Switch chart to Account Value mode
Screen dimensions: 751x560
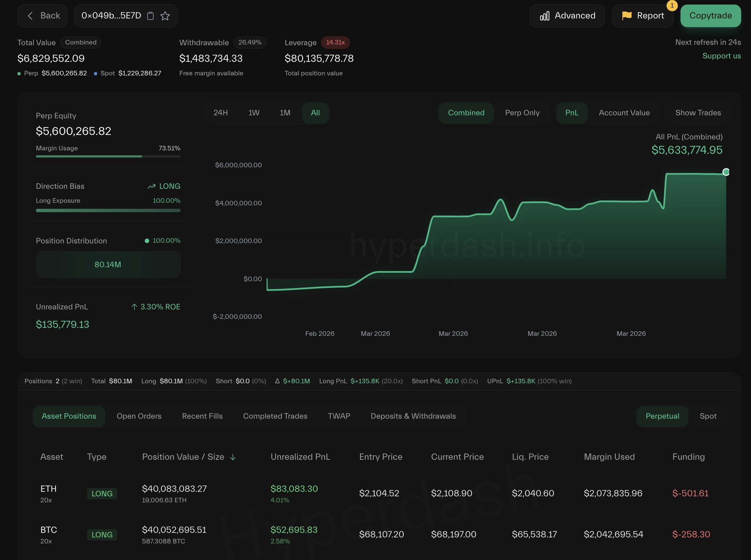624,113
